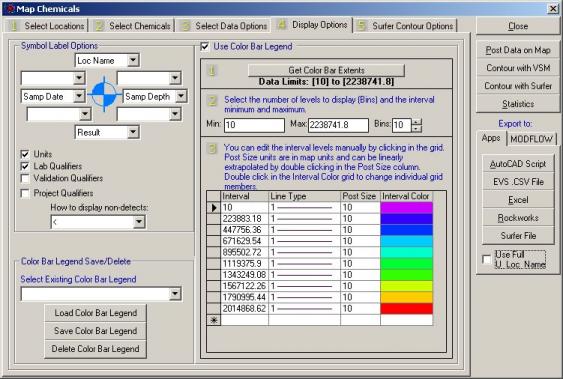563x379 pixels.
Task: Uncheck the Units checkbox
Action: 25,154
